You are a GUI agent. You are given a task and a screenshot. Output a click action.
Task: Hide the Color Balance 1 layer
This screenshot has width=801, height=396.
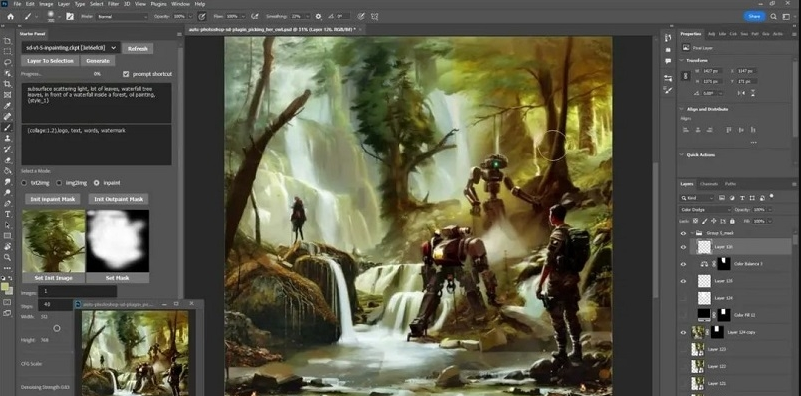click(x=684, y=264)
